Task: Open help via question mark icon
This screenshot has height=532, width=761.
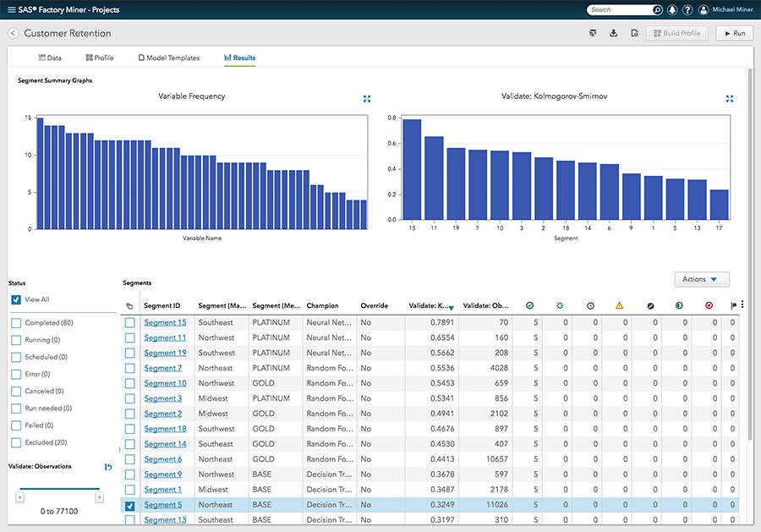Action: tap(687, 10)
